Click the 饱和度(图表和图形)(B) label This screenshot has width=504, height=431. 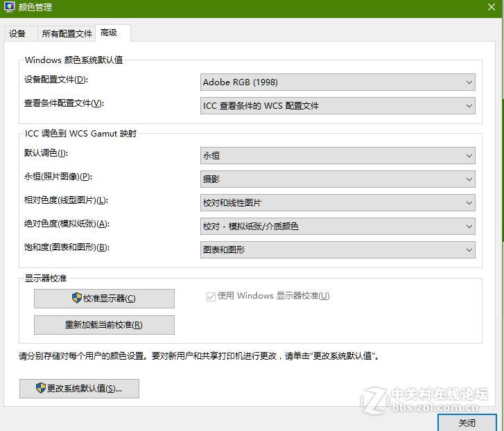pos(67,247)
